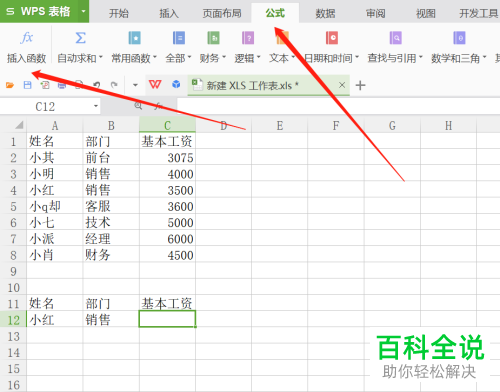Click the open folder icon in quick toolbar
Viewport: 500px width, 392px height.
(10, 85)
